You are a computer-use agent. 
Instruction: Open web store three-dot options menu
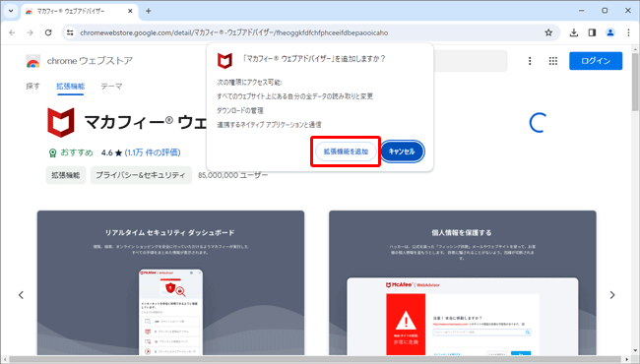(530, 61)
